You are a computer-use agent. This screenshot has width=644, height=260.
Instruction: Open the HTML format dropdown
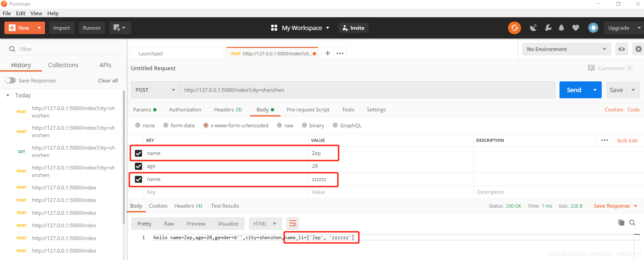pyautogui.click(x=265, y=224)
